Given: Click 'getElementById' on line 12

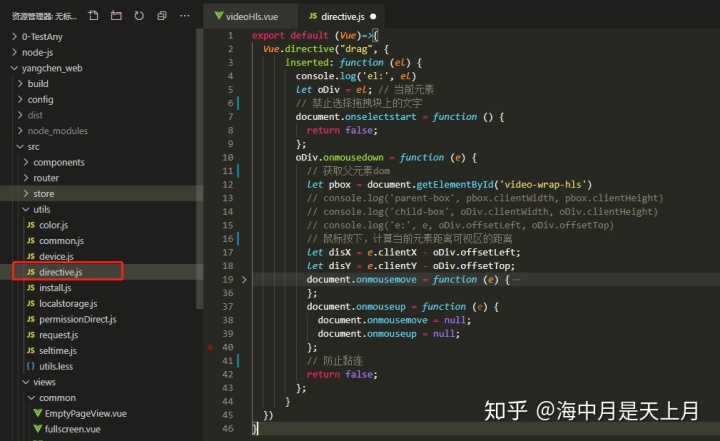Looking at the screenshot, I should pos(455,185).
